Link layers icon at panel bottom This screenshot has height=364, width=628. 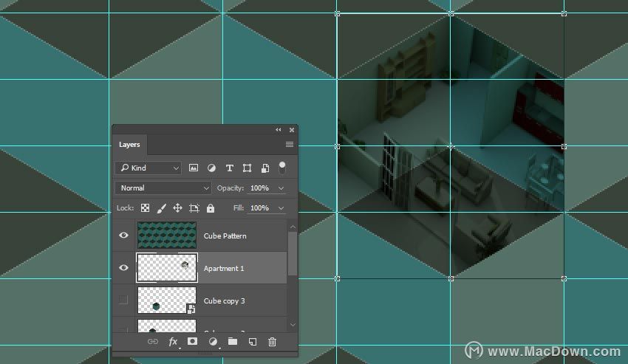(153, 342)
